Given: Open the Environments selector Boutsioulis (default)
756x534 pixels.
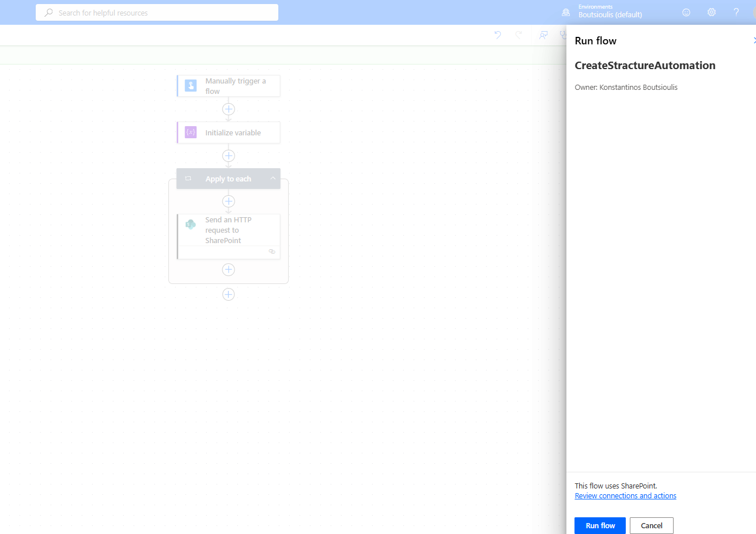Looking at the screenshot, I should tap(609, 12).
